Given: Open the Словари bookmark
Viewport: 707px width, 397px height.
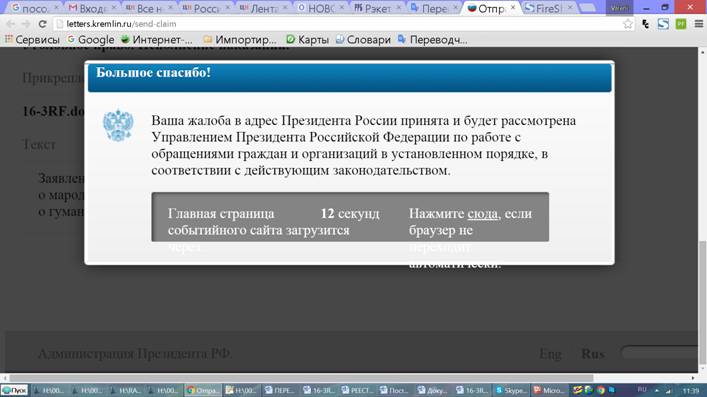Looking at the screenshot, I should point(363,40).
